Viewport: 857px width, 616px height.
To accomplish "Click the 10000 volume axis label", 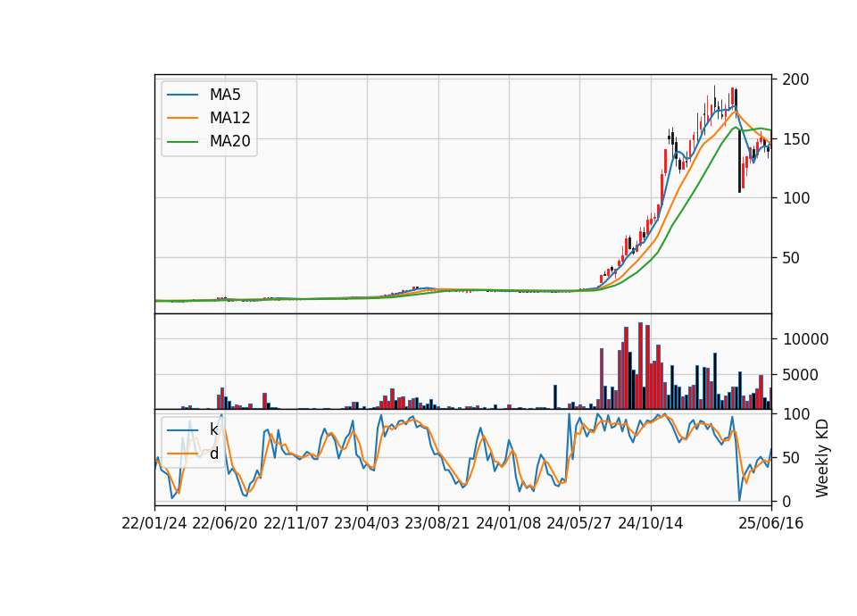I will pyautogui.click(x=805, y=339).
